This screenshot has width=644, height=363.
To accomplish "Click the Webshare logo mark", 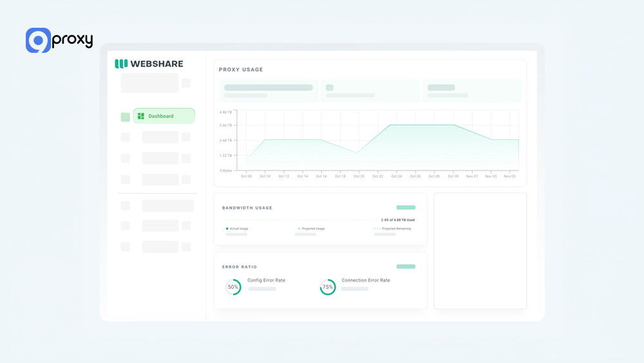I will (x=121, y=64).
